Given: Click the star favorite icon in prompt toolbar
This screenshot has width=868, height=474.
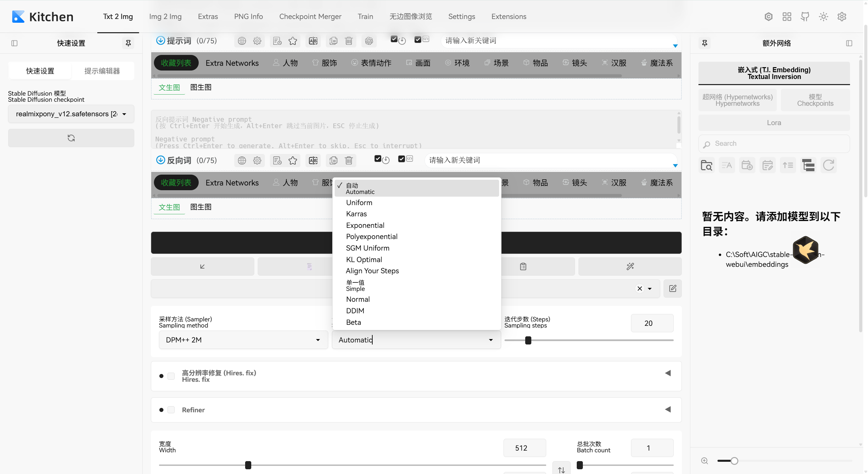Looking at the screenshot, I should [293, 41].
